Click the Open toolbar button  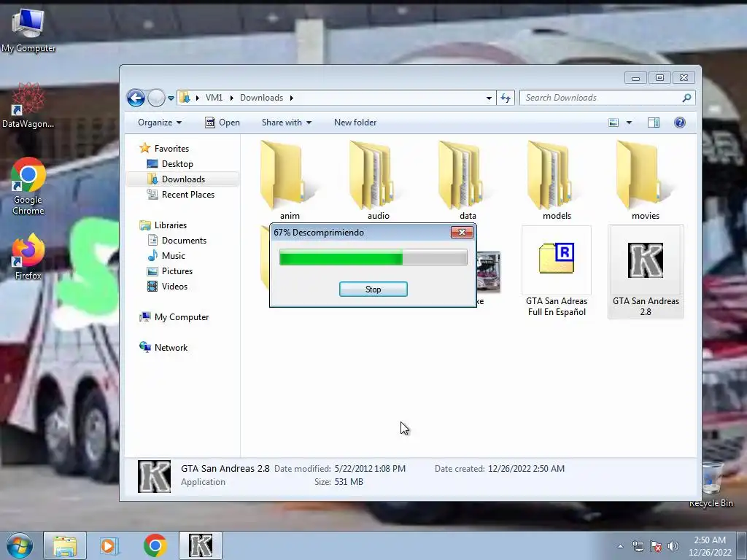click(x=222, y=122)
